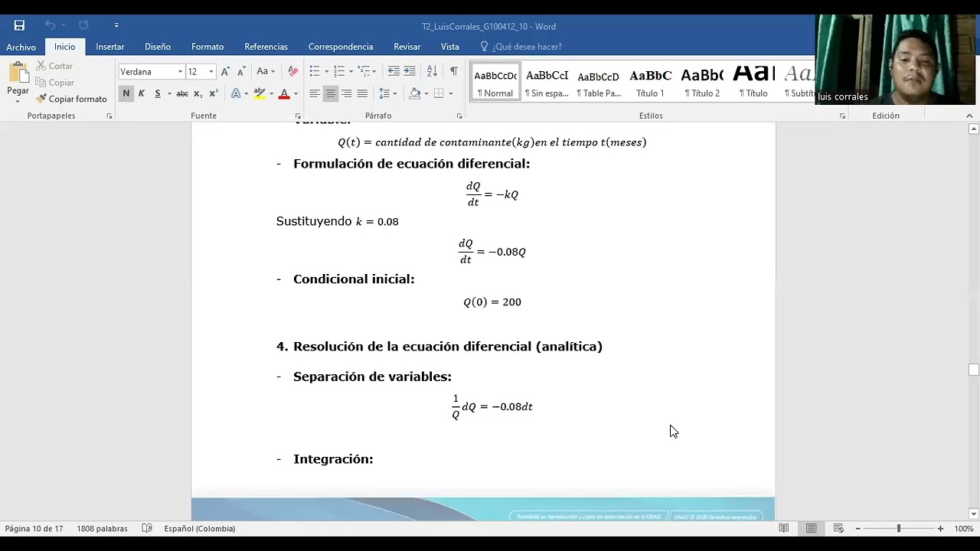Click Copiar formato painter
Image resolution: width=980 pixels, height=551 pixels.
71,99
